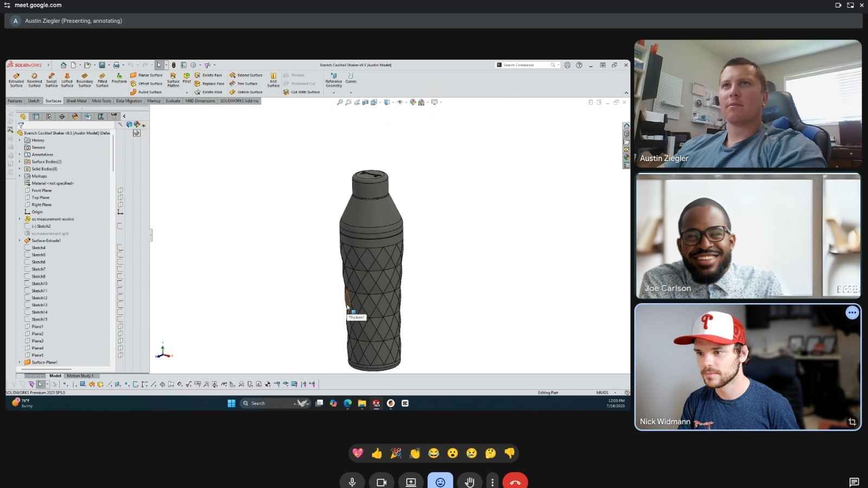This screenshot has width=868, height=488.
Task: Select the Freeform tool
Action: tap(119, 78)
